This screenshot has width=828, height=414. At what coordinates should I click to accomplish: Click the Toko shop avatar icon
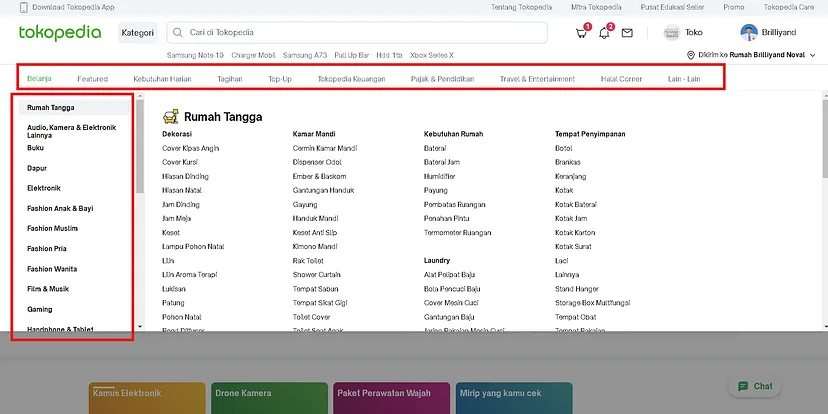672,33
